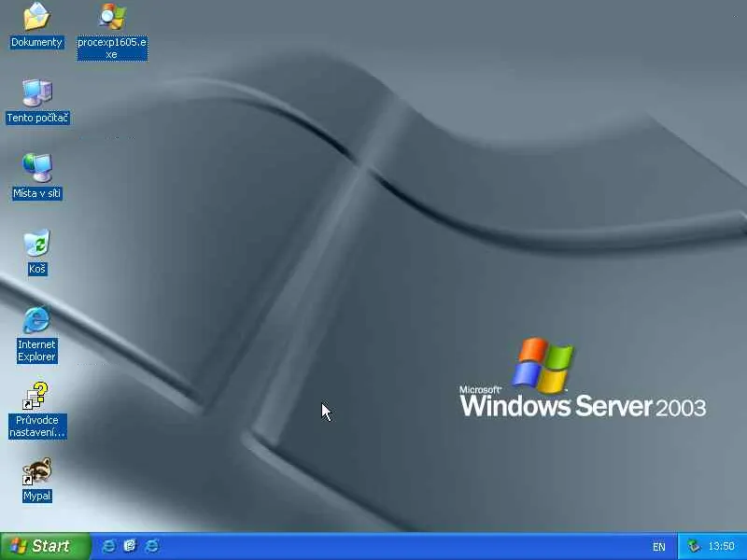Open the Start menu
747x560 pixels.
click(45, 546)
